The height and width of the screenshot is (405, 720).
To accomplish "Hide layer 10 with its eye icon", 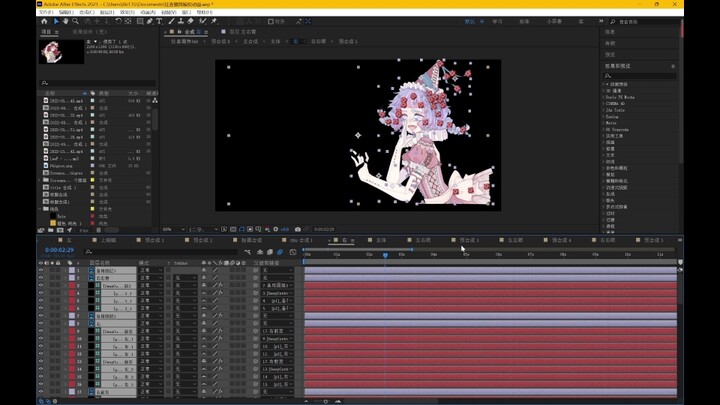I will tap(41, 338).
